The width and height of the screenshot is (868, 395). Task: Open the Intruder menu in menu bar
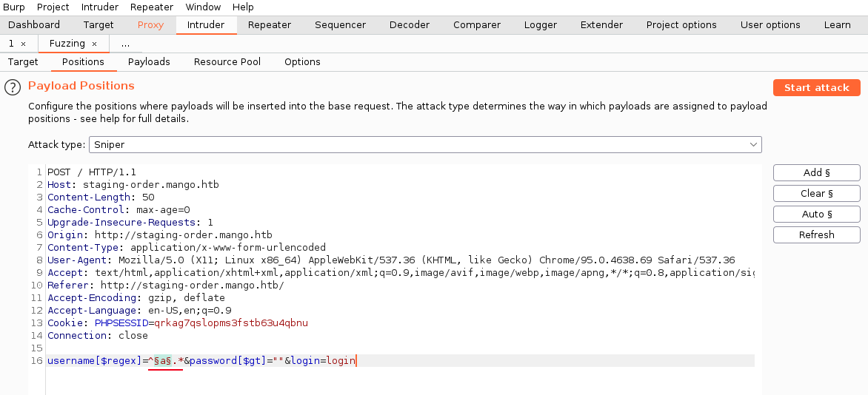tap(99, 7)
